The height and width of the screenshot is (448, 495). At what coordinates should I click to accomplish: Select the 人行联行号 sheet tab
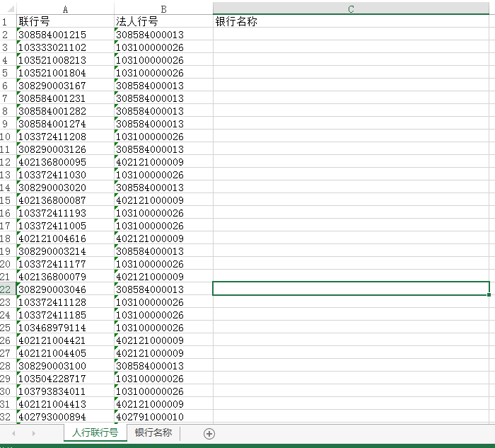95,432
